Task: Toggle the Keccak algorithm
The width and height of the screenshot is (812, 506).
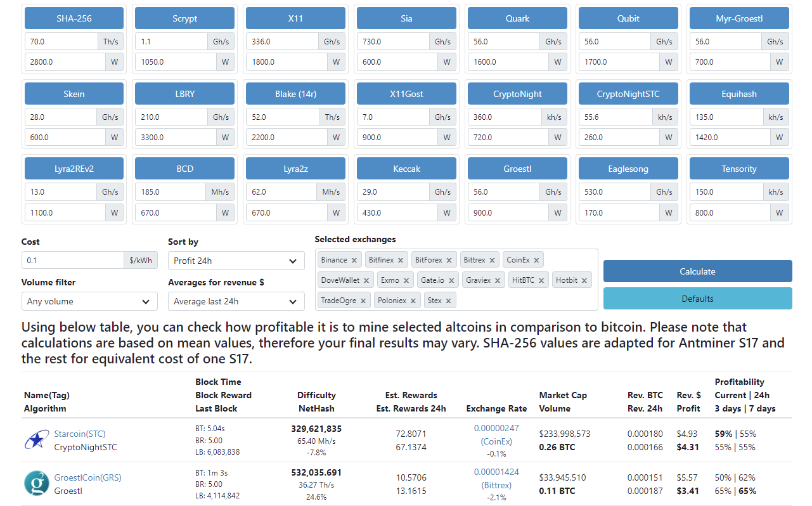Action: pyautogui.click(x=406, y=169)
